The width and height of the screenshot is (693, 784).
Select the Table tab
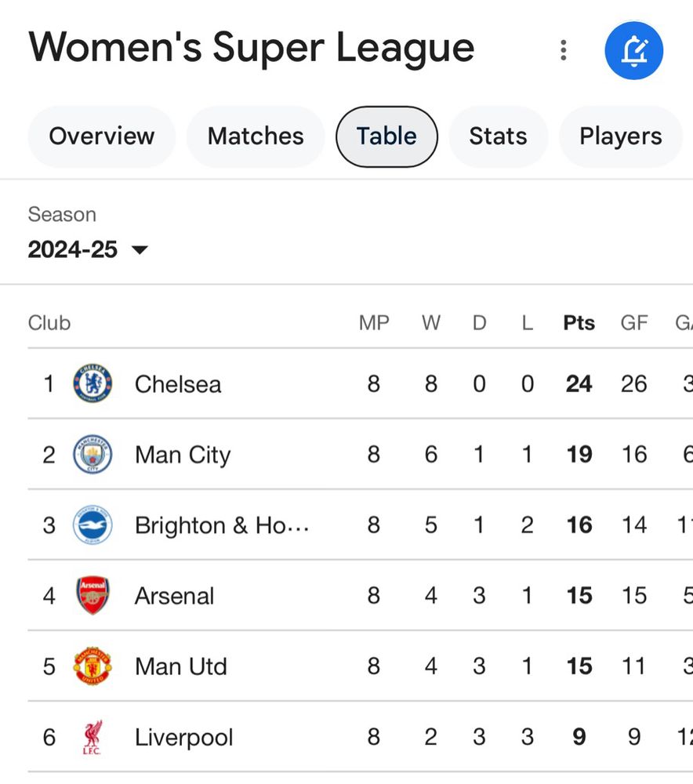pyautogui.click(x=386, y=136)
